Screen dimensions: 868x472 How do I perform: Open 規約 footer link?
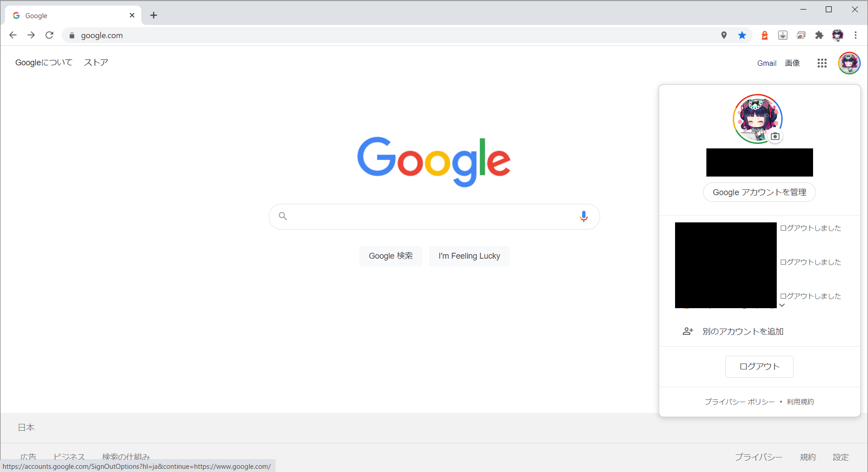coord(808,457)
